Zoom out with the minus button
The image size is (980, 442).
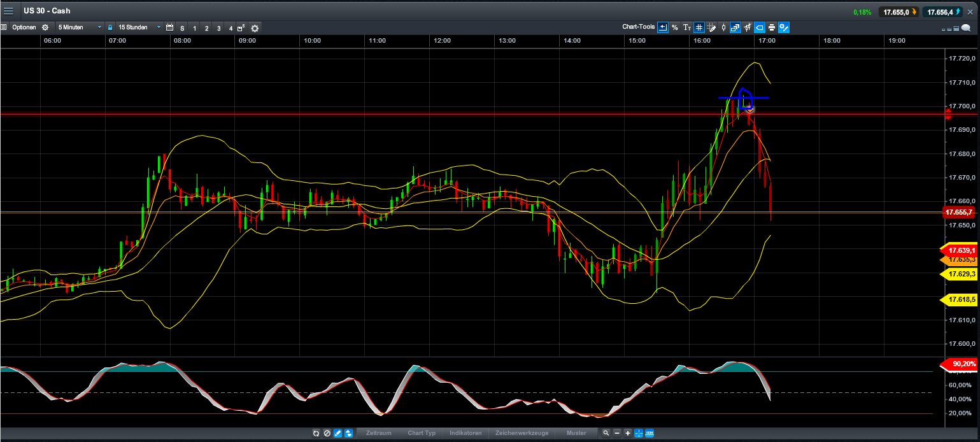point(616,433)
